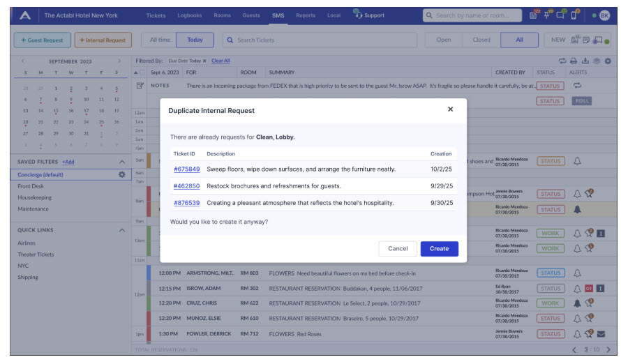
Task: Close the Duplicate Internal Request dialog
Action: pyautogui.click(x=450, y=109)
